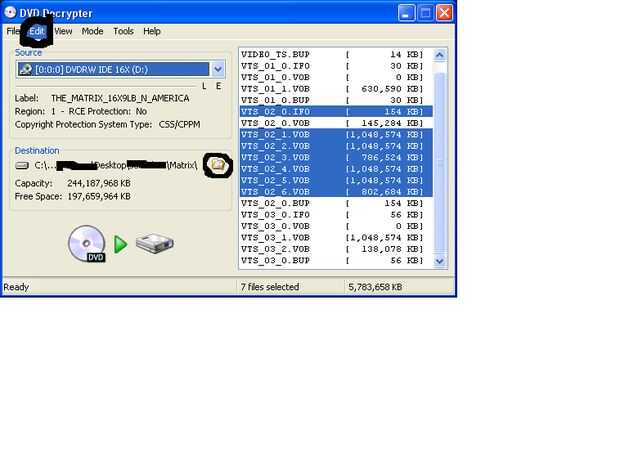The image size is (620, 466).
Task: Click the Capacity value 244,187,968 KB
Action: [99, 183]
